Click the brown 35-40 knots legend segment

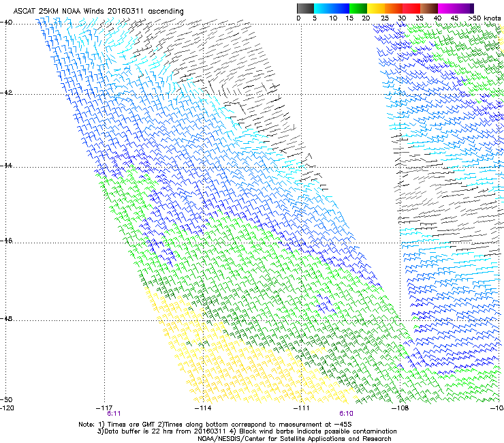[429, 8]
